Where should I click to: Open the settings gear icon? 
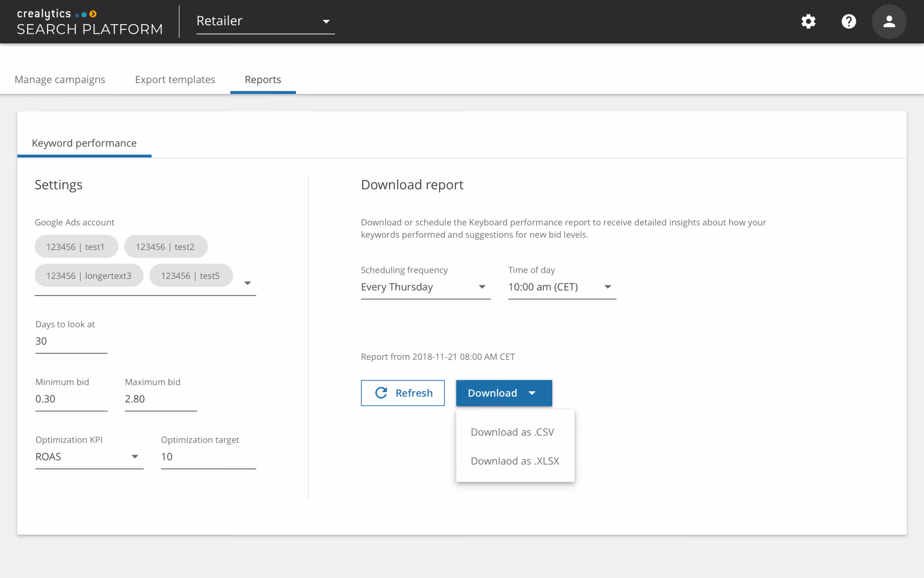pyautogui.click(x=808, y=22)
